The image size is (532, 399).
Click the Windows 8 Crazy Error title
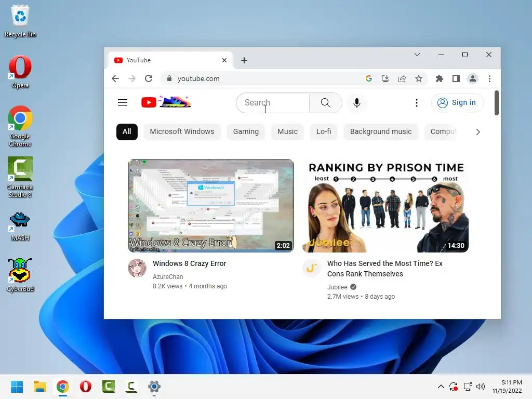(189, 263)
